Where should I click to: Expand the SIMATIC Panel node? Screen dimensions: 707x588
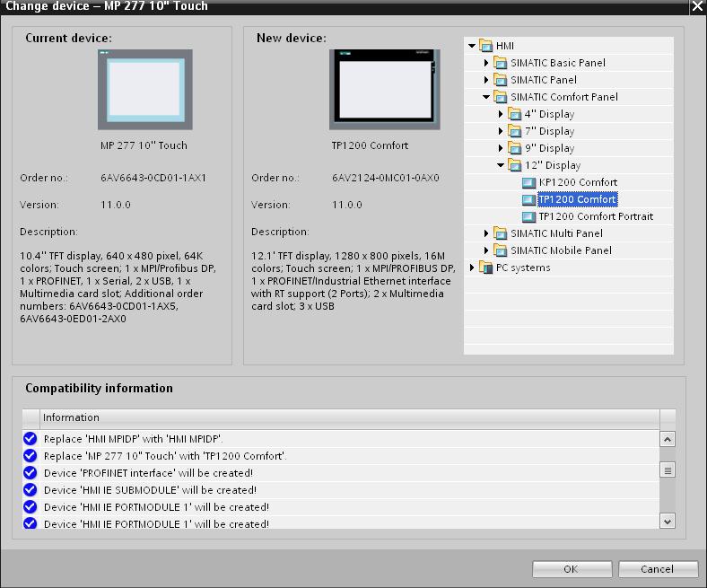[x=486, y=80]
